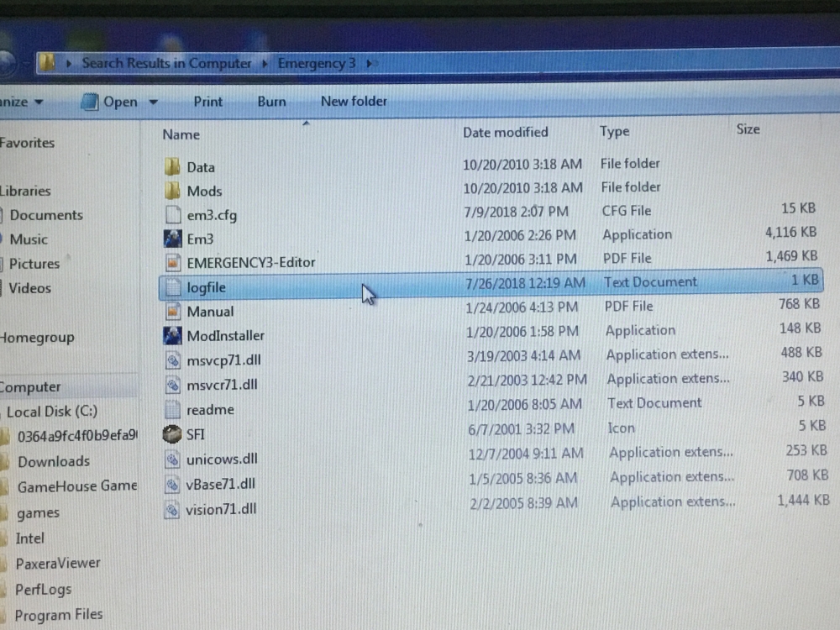The height and width of the screenshot is (630, 840).
Task: Click the EMERGENCY3-Editor PDF icon
Action: (172, 262)
